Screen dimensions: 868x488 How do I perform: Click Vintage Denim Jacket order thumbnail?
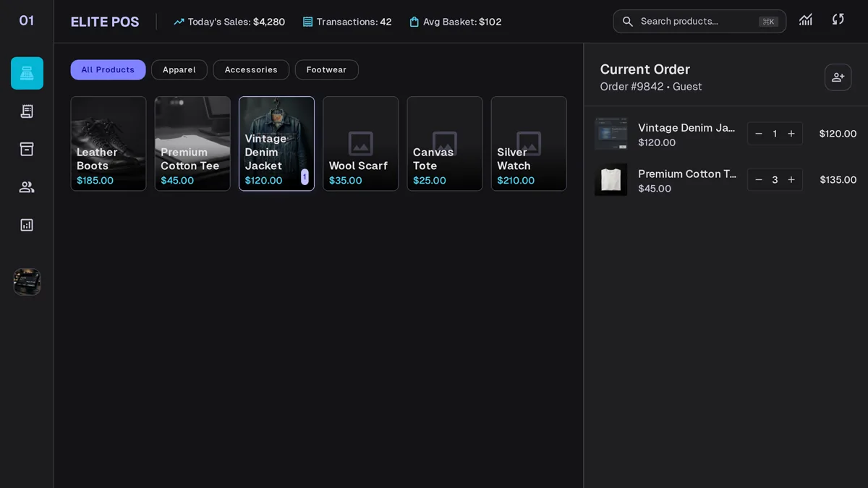(611, 134)
